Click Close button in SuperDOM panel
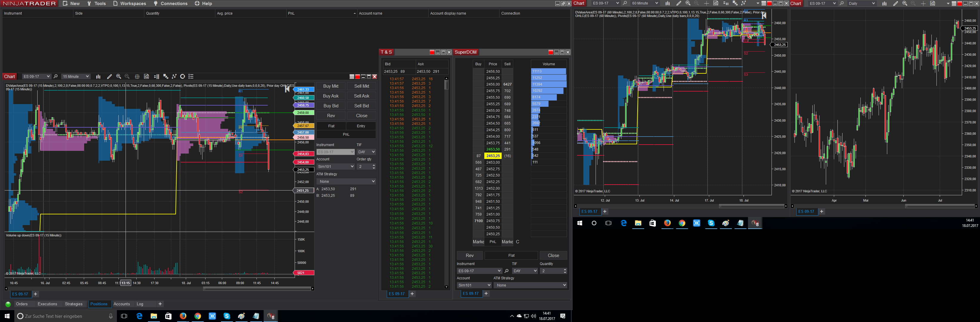 553,256
